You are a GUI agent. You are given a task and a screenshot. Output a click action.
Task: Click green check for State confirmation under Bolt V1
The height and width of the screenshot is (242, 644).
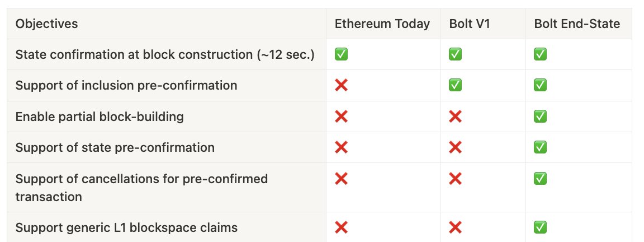455,54
